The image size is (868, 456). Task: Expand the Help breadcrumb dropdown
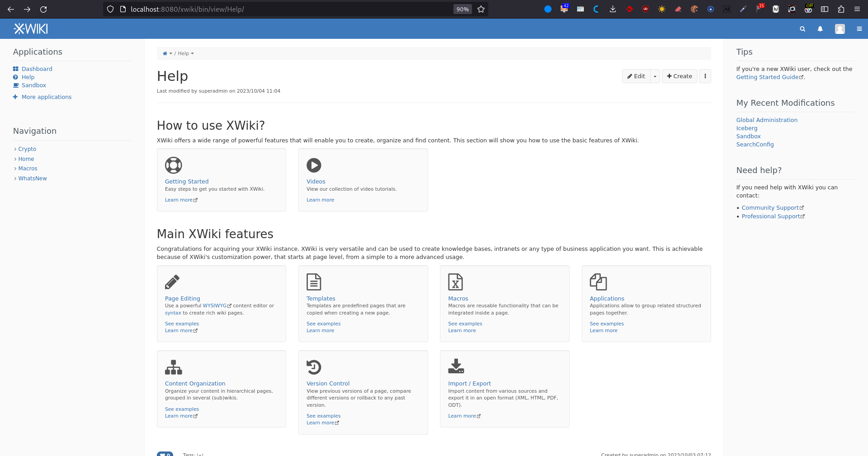tap(192, 53)
